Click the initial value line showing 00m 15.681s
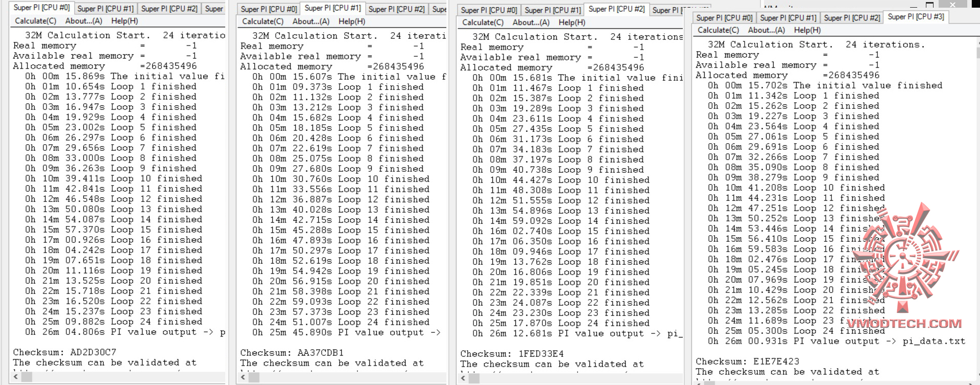 578,78
